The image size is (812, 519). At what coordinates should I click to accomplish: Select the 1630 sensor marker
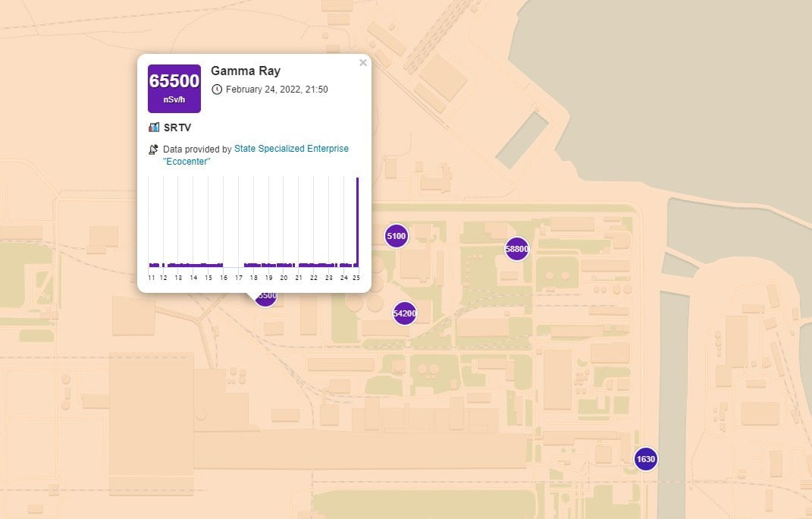coord(645,459)
